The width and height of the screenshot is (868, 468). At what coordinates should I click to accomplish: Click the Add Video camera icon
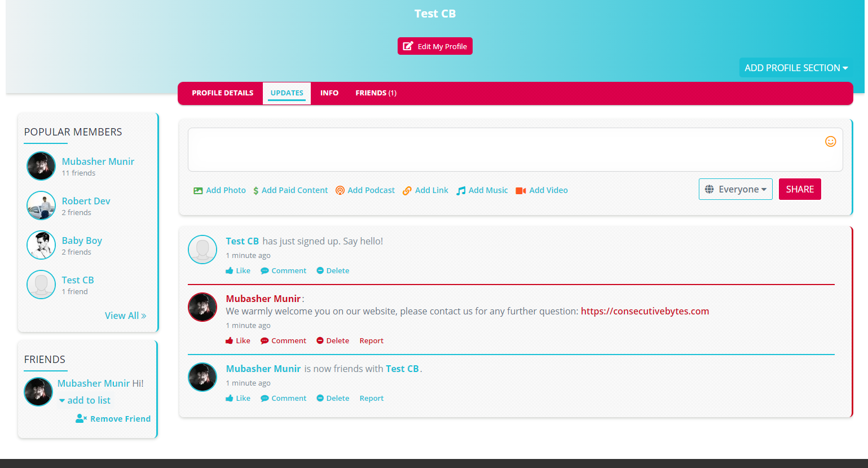coord(521,191)
